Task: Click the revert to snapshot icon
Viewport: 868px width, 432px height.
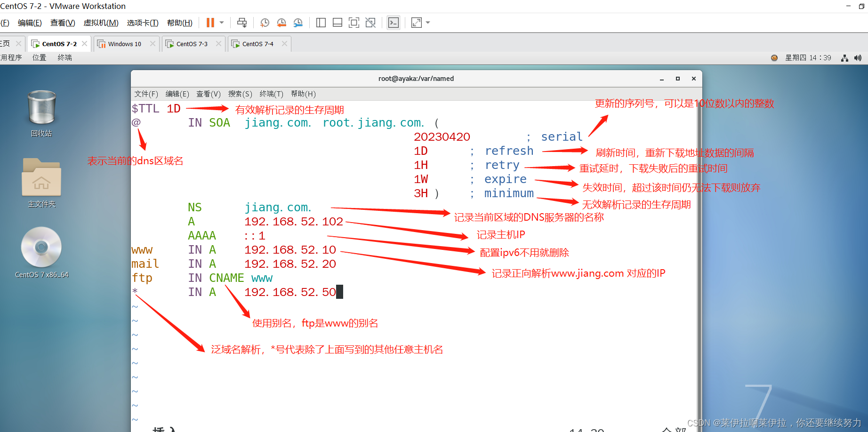Action: click(x=281, y=23)
